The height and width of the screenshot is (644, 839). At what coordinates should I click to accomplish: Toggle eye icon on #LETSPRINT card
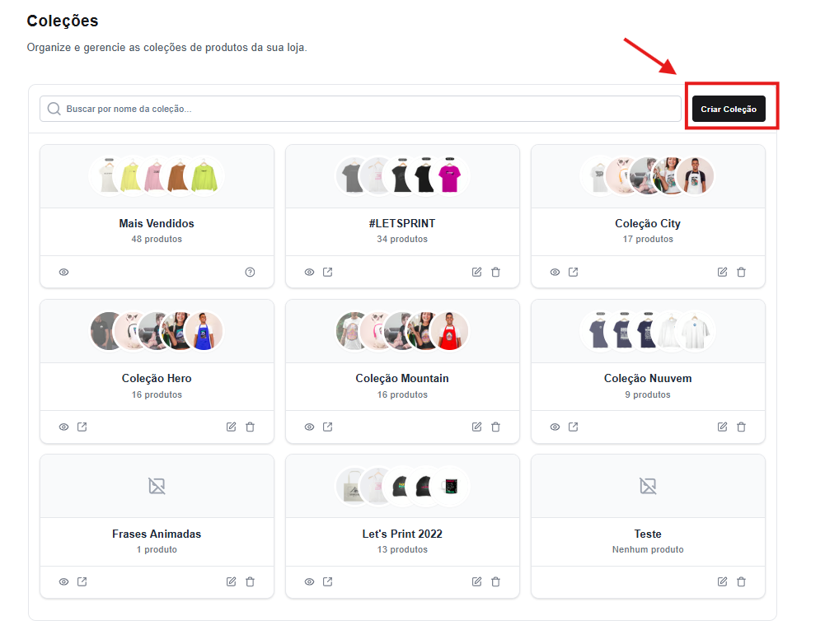point(309,272)
